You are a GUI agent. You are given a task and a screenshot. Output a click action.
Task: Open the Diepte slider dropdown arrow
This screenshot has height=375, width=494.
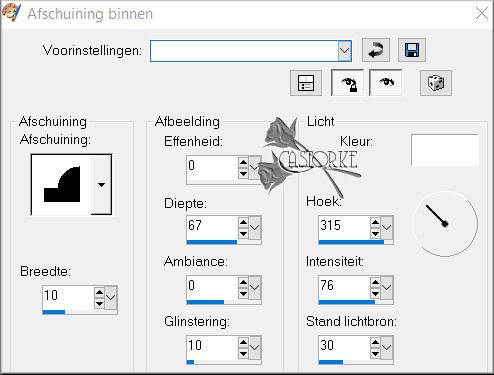point(255,227)
